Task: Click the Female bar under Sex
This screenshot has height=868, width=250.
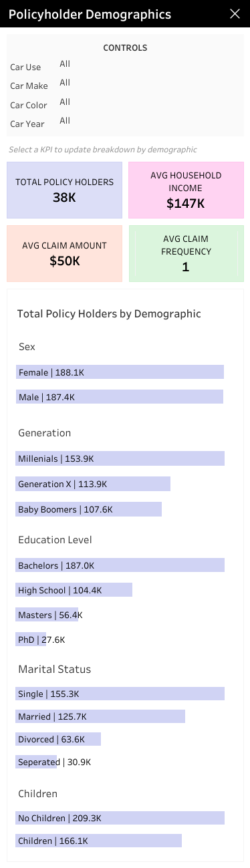Action: (120, 372)
